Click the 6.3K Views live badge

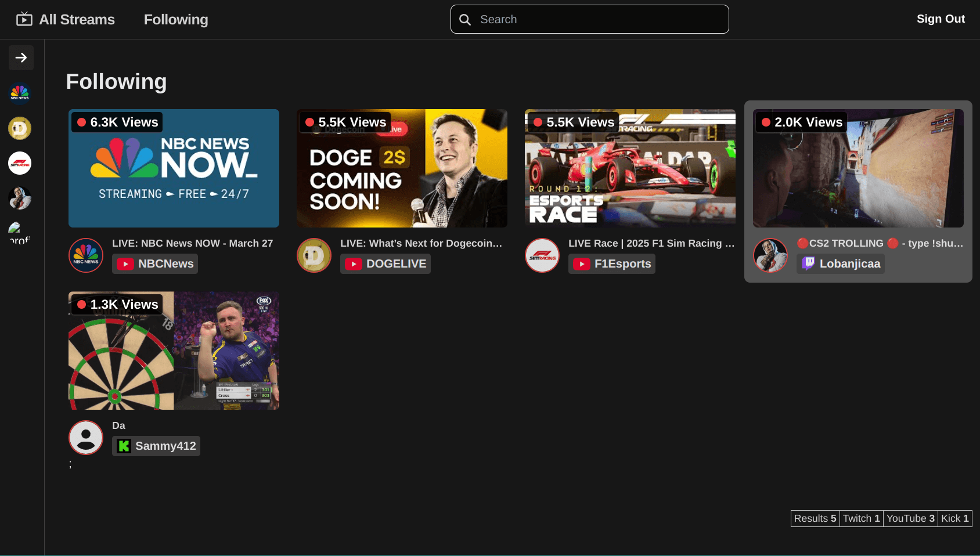(117, 122)
